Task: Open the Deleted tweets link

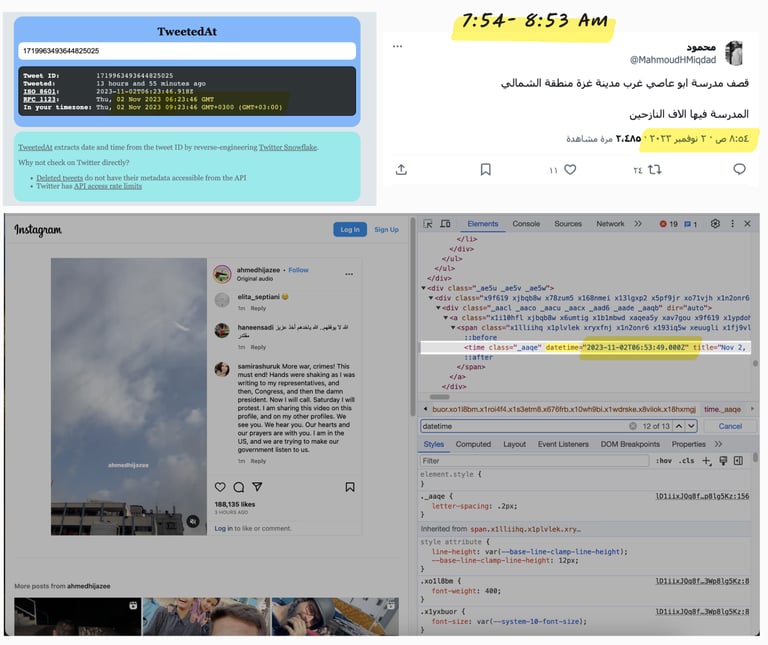Action: (x=60, y=178)
